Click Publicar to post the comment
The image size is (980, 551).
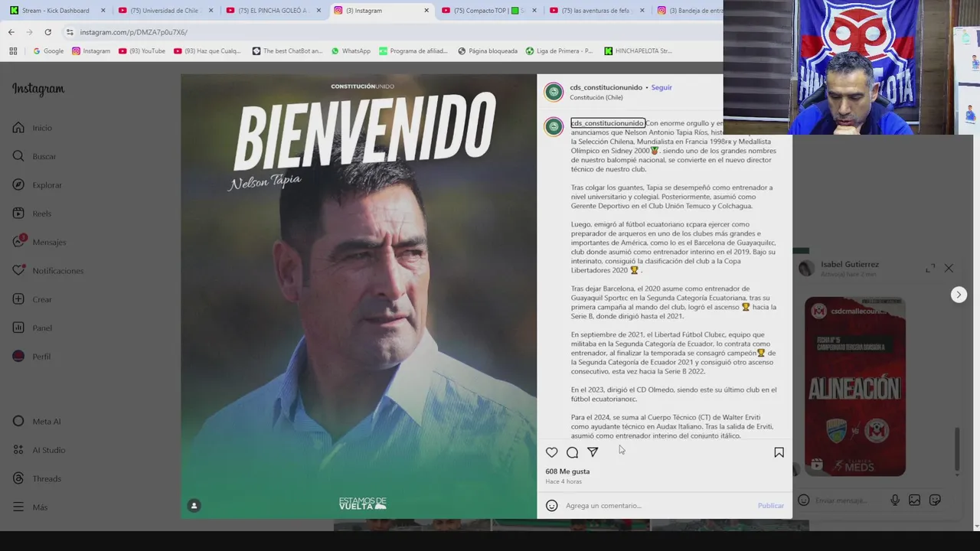(x=770, y=505)
